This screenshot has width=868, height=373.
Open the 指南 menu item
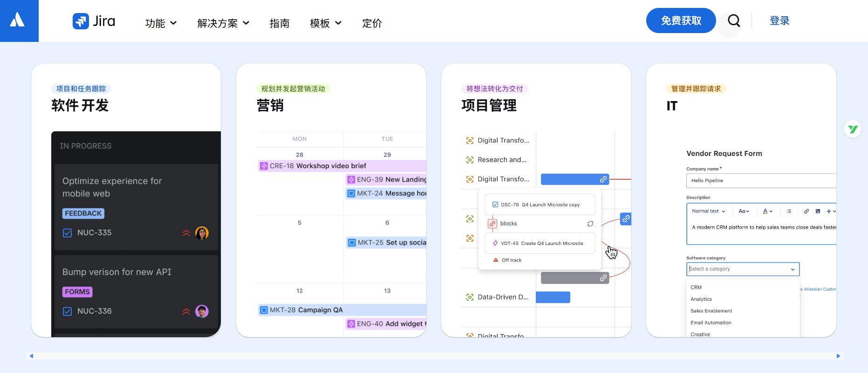pyautogui.click(x=279, y=23)
